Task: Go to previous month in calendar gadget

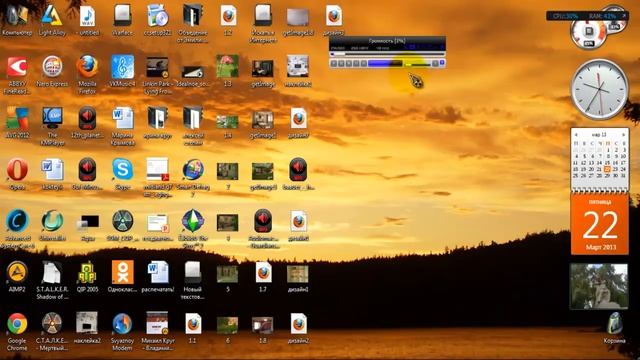Action: 576,135
